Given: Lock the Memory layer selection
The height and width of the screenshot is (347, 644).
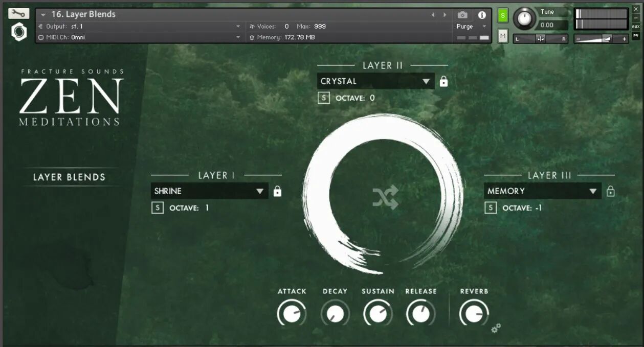Looking at the screenshot, I should 610,191.
